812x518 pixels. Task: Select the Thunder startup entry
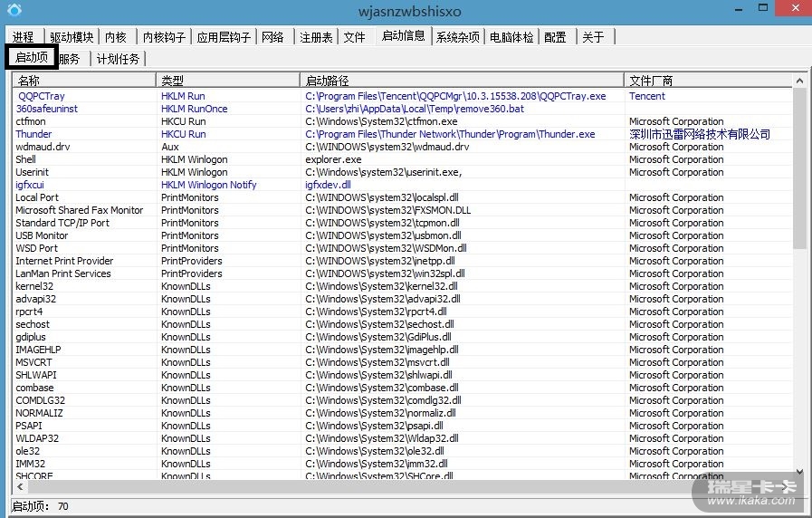tap(33, 134)
